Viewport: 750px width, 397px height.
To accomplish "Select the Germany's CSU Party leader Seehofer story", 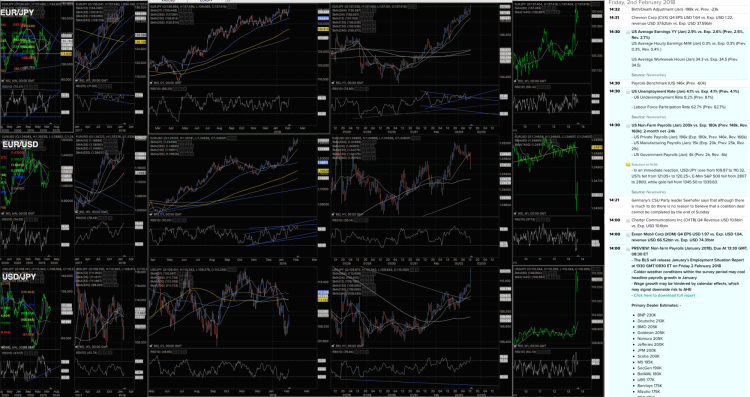I will click(x=688, y=206).
